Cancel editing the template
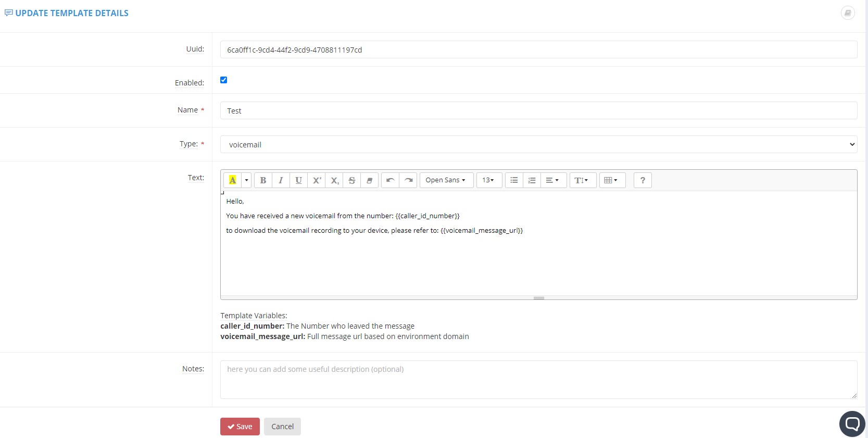This screenshot has width=868, height=438. coord(282,427)
